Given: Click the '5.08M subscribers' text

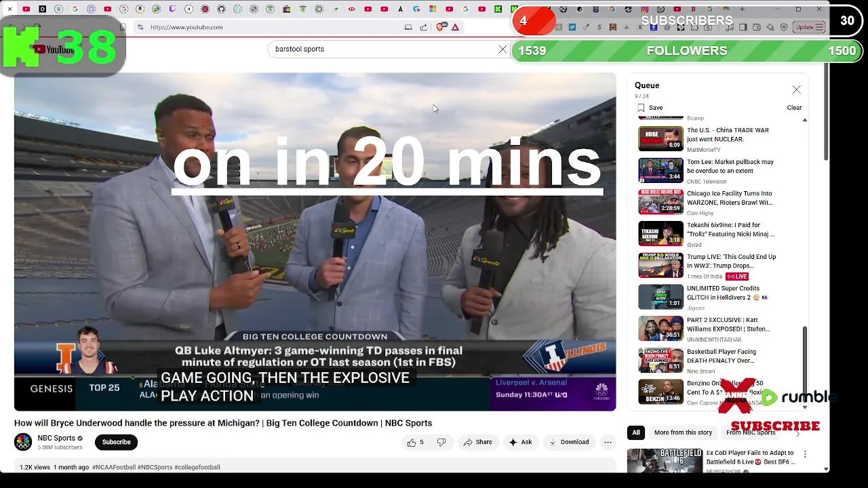Looking at the screenshot, I should point(60,448).
